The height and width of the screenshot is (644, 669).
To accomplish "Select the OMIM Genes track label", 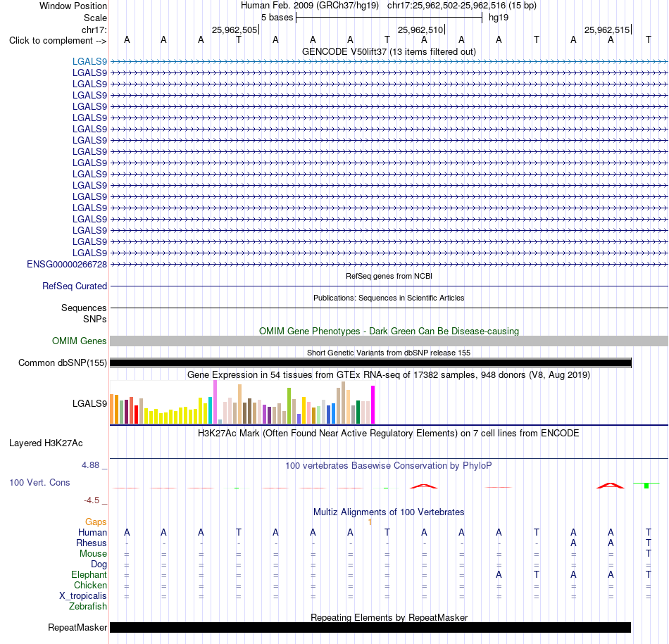I will 80,341.
